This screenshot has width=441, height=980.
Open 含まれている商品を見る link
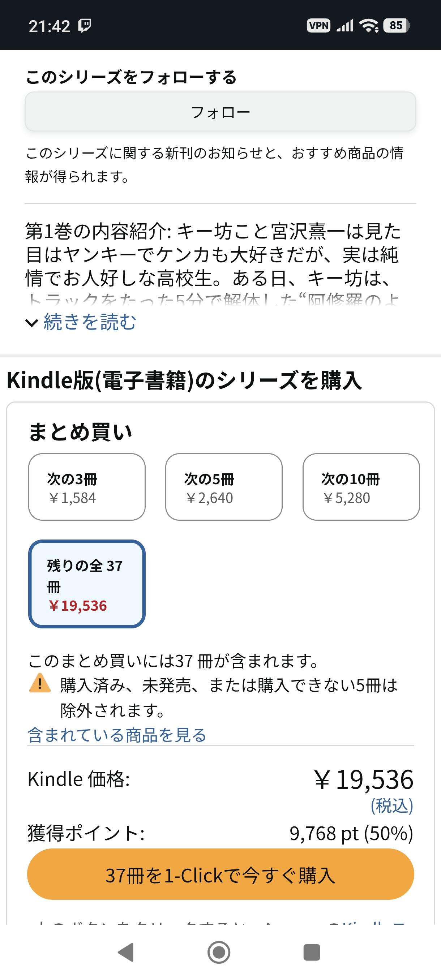click(117, 735)
